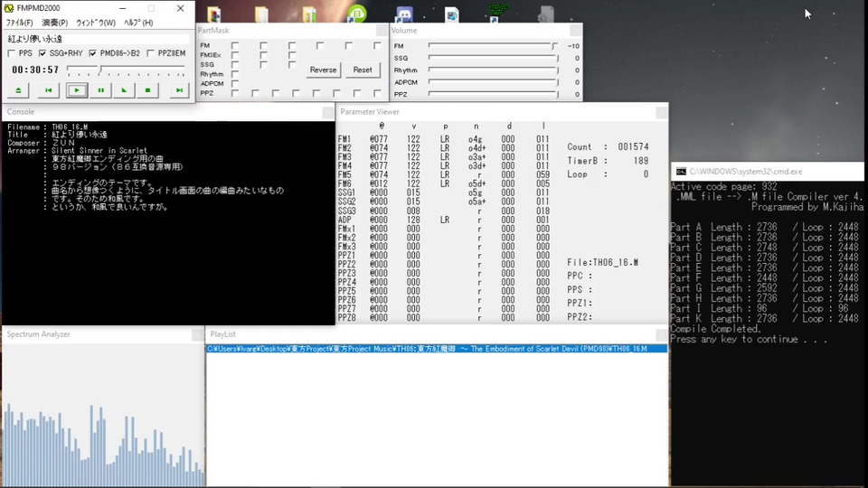Tick the checkbox beside FM3Ex label
The height and width of the screenshot is (488, 868).
coord(235,55)
